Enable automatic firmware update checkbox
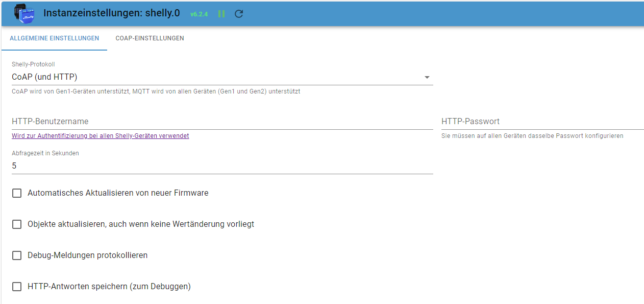This screenshot has height=304, width=644. (x=17, y=193)
